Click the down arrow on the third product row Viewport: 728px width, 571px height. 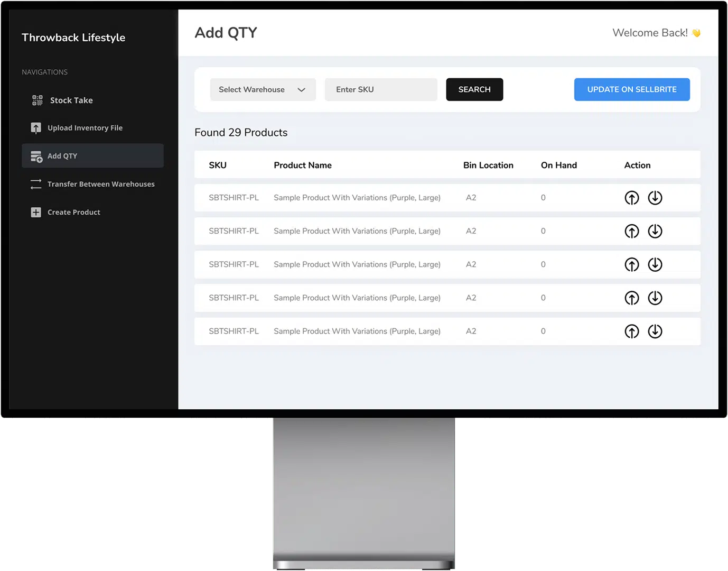coord(655,264)
